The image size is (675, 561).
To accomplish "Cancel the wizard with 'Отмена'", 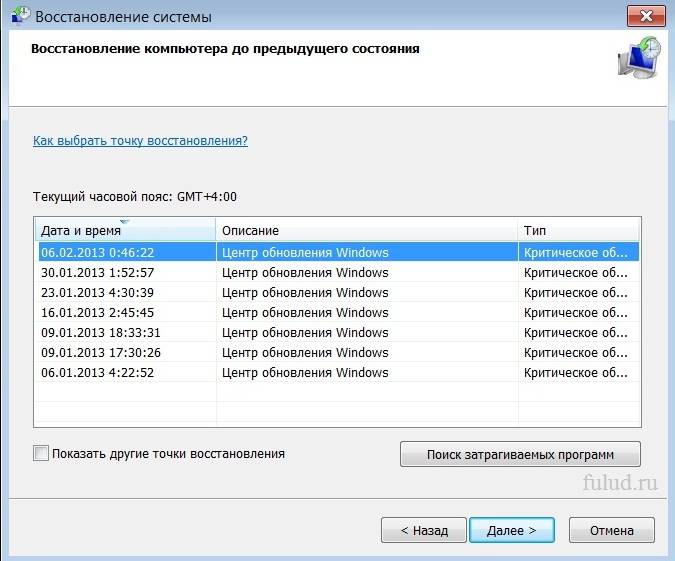I will point(611,530).
